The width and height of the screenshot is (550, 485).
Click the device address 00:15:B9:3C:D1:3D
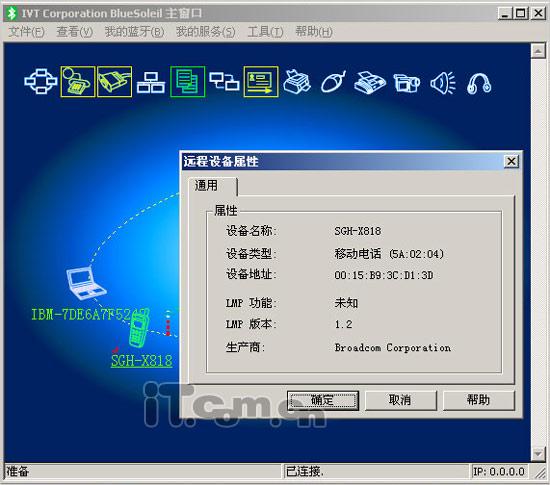(384, 275)
